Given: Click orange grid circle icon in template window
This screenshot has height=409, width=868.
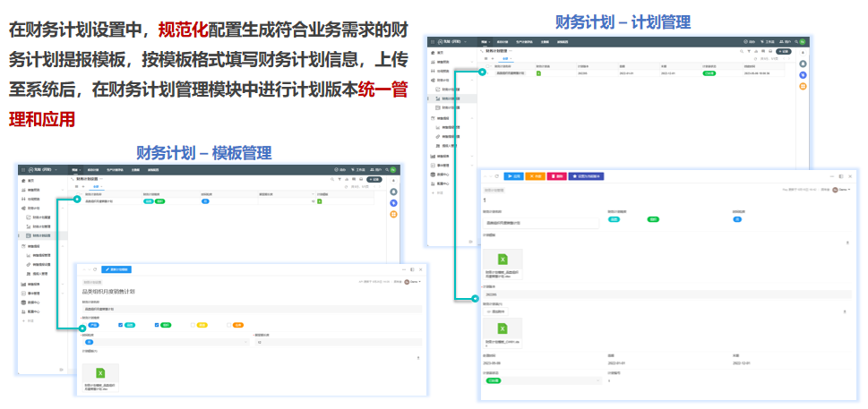Looking at the screenshot, I should [x=393, y=214].
